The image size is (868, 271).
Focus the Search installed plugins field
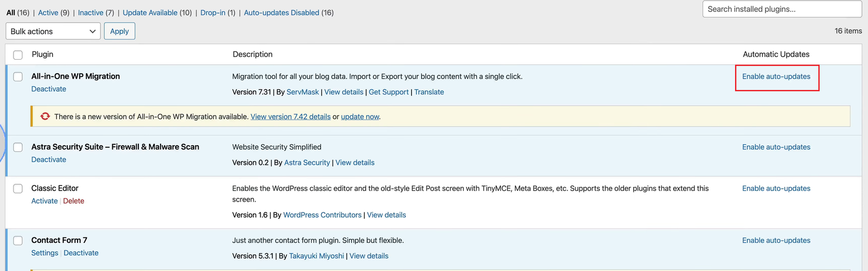(x=782, y=9)
